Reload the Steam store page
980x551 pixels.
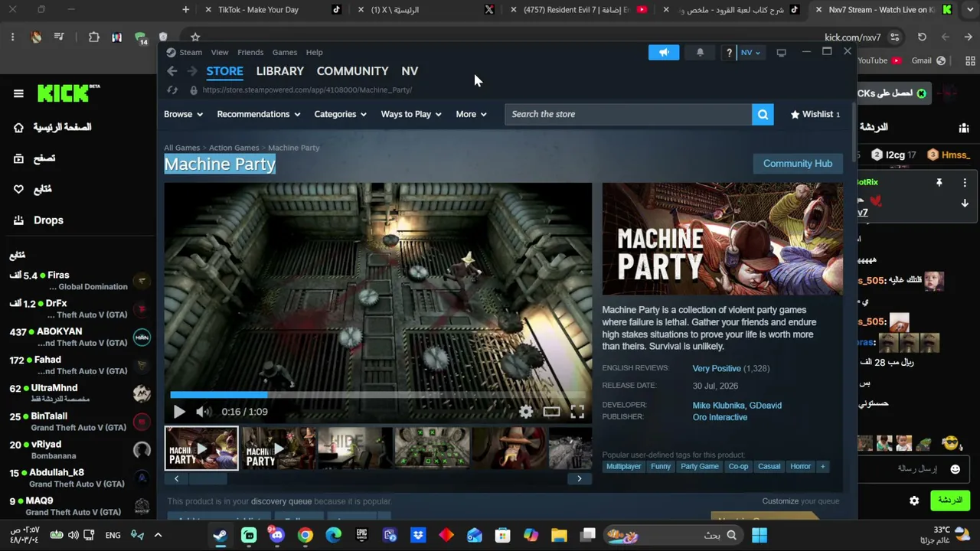coord(172,90)
